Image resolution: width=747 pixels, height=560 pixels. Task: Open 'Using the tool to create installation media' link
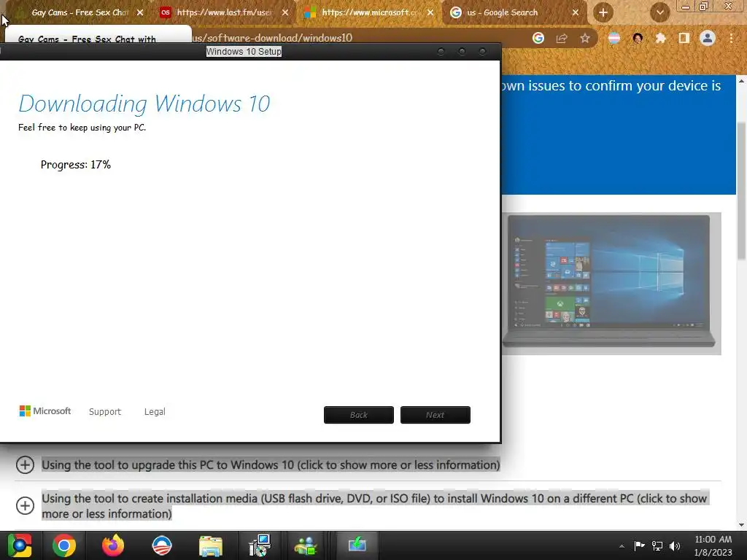point(374,506)
